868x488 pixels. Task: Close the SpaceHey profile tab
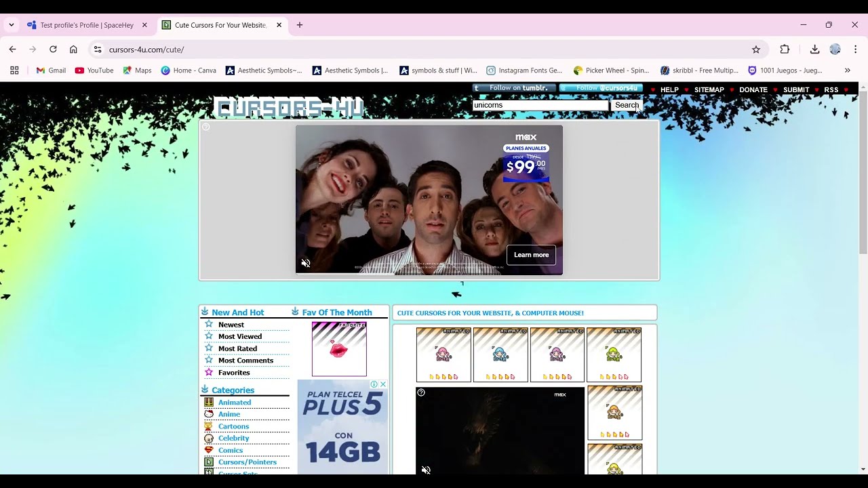(144, 25)
